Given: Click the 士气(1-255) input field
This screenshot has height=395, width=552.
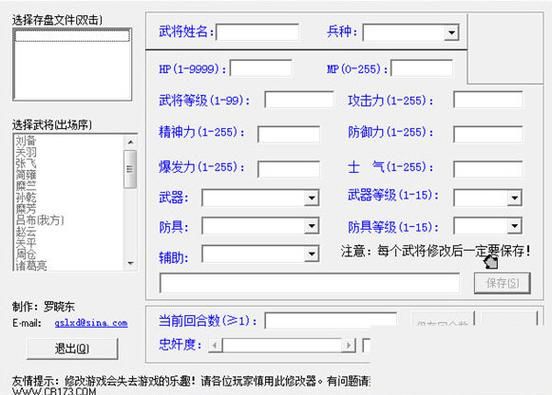Looking at the screenshot, I should pos(488,169).
